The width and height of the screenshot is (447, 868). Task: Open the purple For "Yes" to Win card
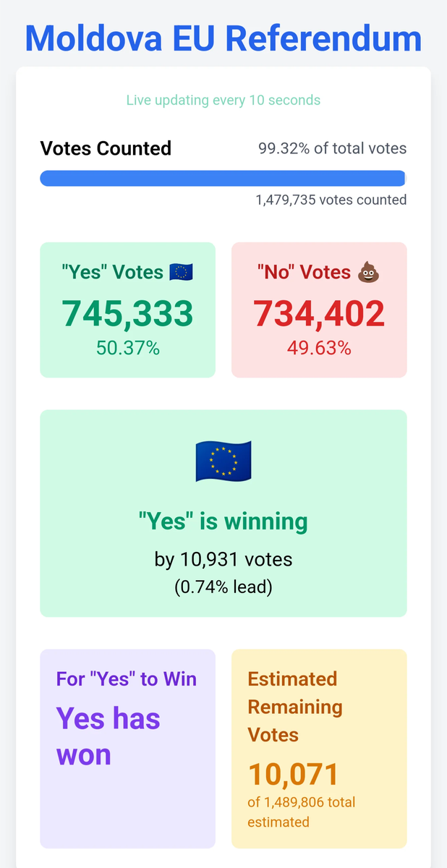pos(127,749)
